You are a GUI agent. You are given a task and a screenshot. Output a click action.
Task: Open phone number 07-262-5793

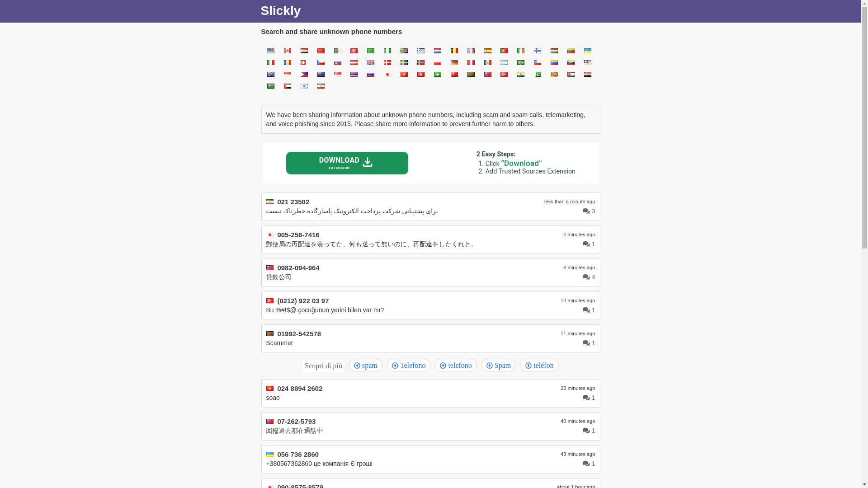296,422
